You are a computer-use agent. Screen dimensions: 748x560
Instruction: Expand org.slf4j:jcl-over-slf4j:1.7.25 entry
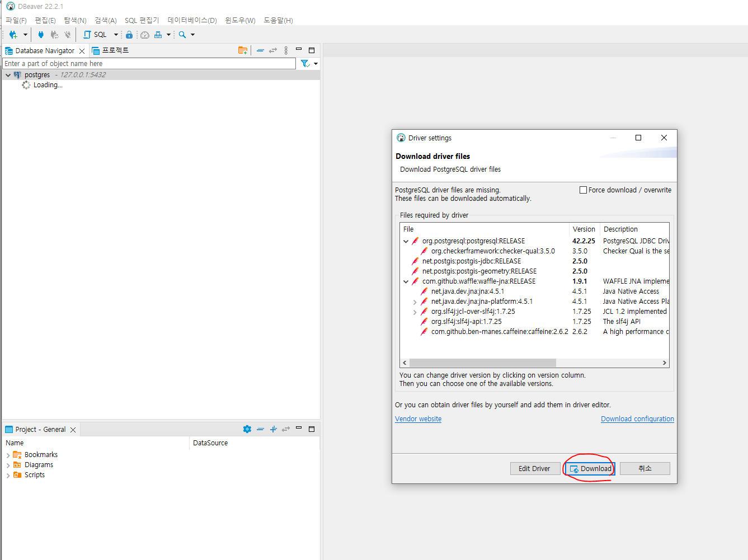[x=415, y=312]
